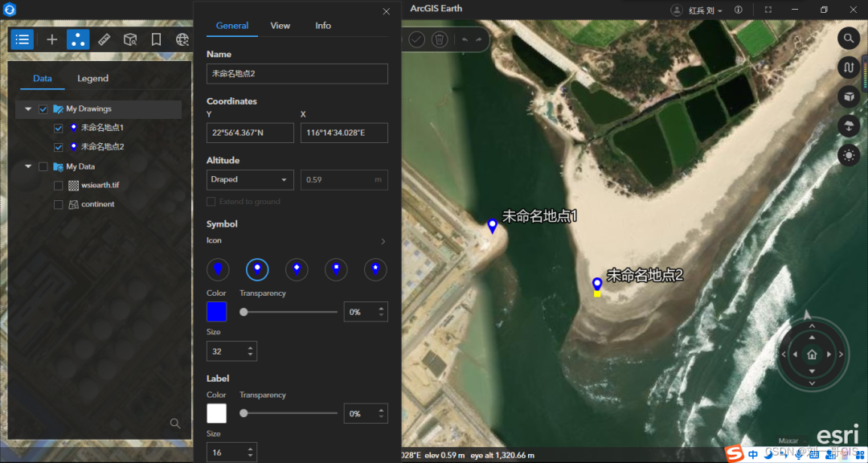Click the confirm checkmark in drawing toolbar
Screen dimensions: 868x463
(x=416, y=39)
